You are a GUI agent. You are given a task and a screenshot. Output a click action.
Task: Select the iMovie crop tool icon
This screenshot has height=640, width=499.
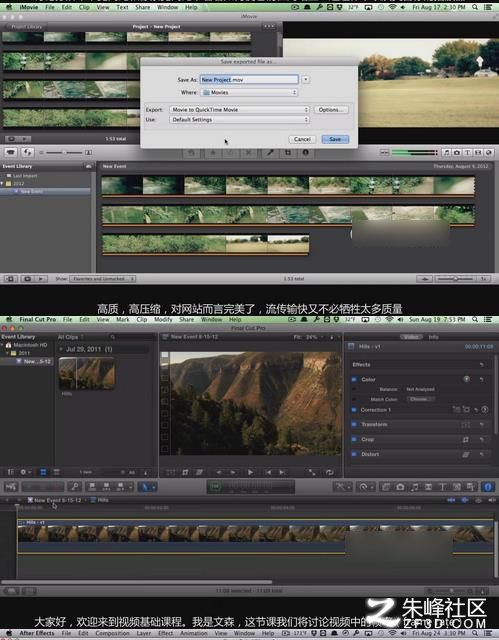[x=288, y=153]
